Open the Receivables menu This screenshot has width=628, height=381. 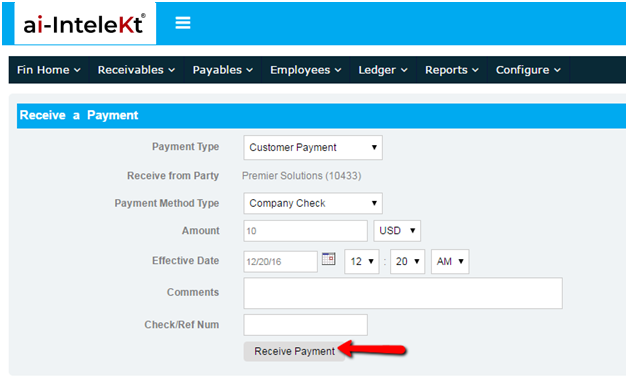[136, 70]
